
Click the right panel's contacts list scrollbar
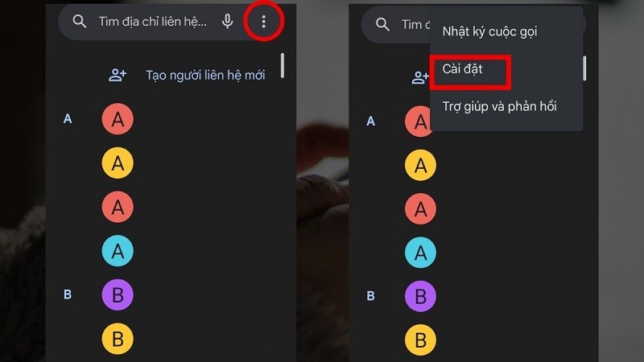pyautogui.click(x=584, y=68)
